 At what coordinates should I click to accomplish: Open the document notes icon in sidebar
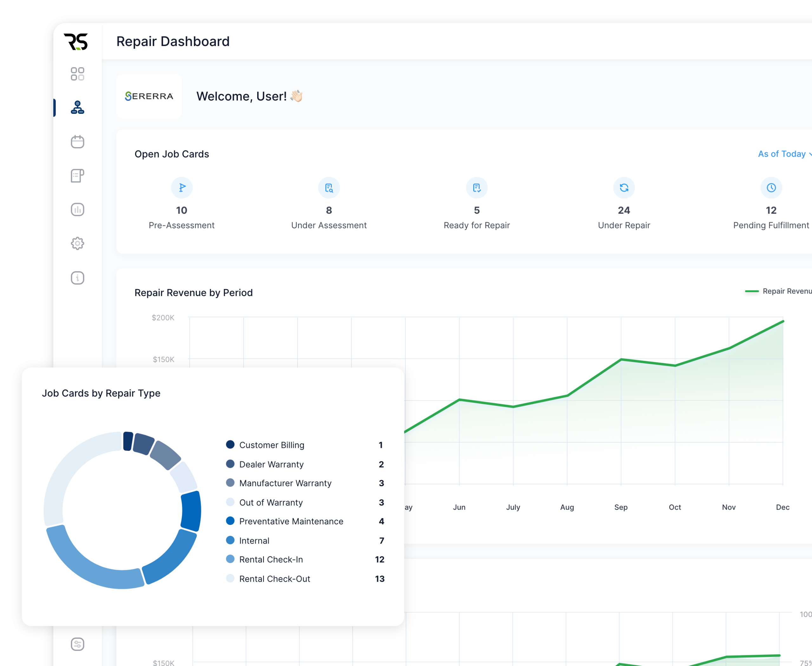pyautogui.click(x=78, y=176)
